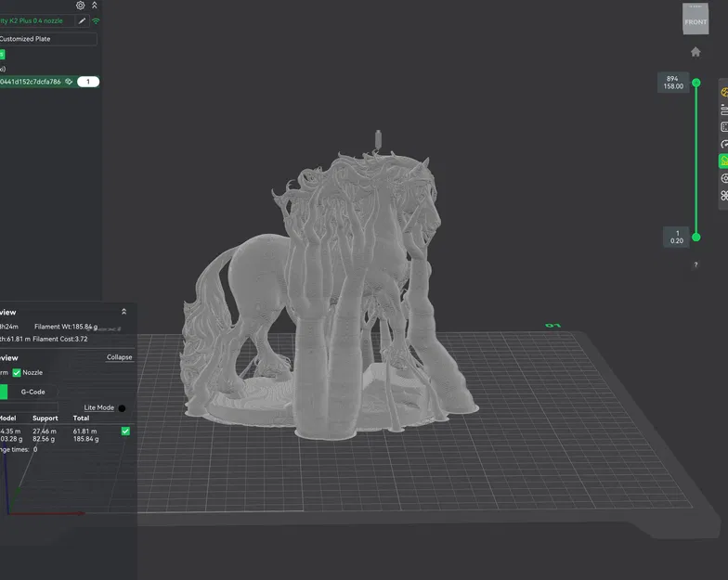The image size is (728, 580).
Task: Click 'Filament Wt:185.84 g' text
Action: [x=66, y=327]
